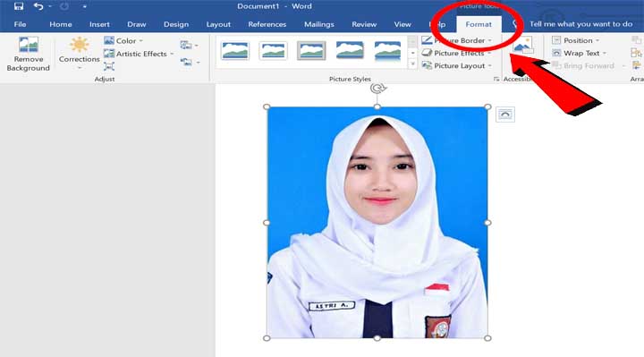Undo the last action
The height and width of the screenshot is (357, 644).
(38, 6)
